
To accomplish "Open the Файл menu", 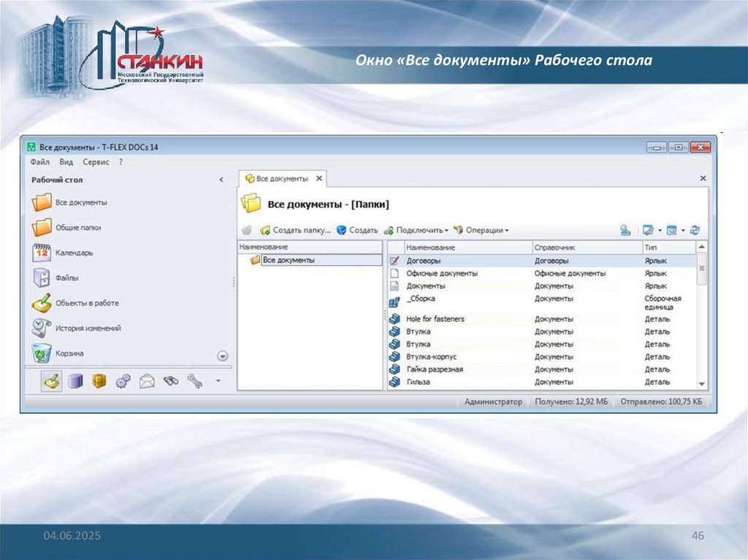I will [x=40, y=162].
